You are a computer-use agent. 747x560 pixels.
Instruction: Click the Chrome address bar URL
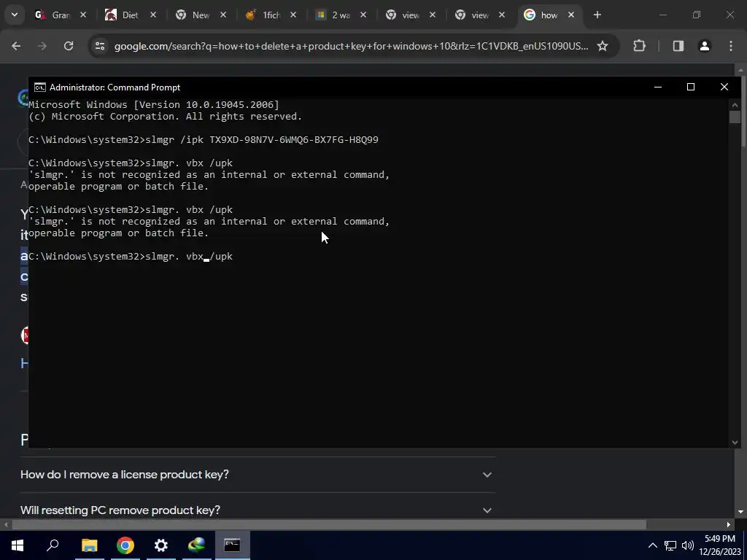pos(351,46)
